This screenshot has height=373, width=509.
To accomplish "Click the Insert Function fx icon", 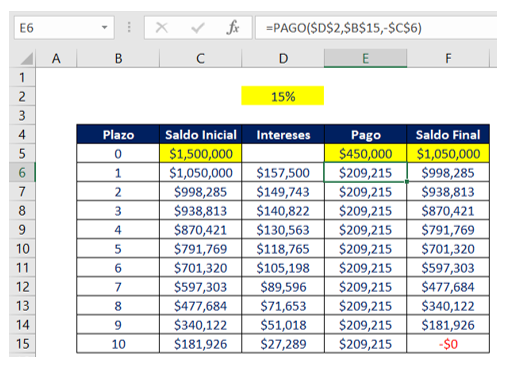I will pyautogui.click(x=233, y=28).
